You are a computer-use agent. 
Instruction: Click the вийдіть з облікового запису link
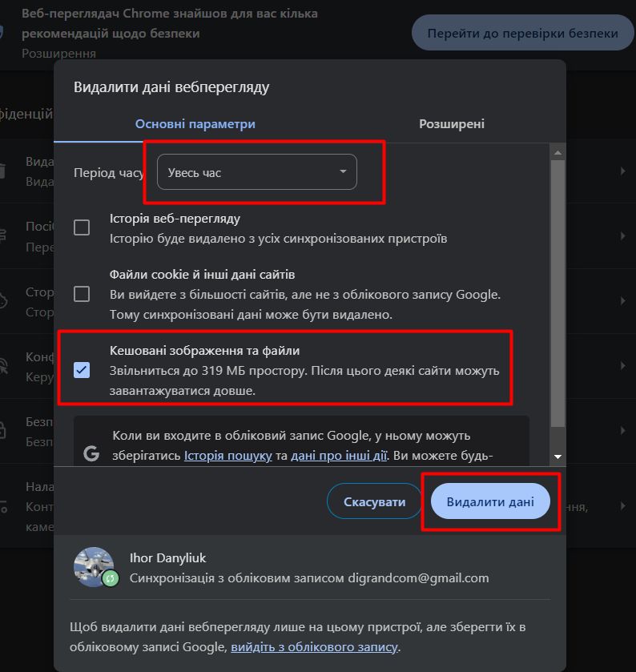pyautogui.click(x=314, y=646)
